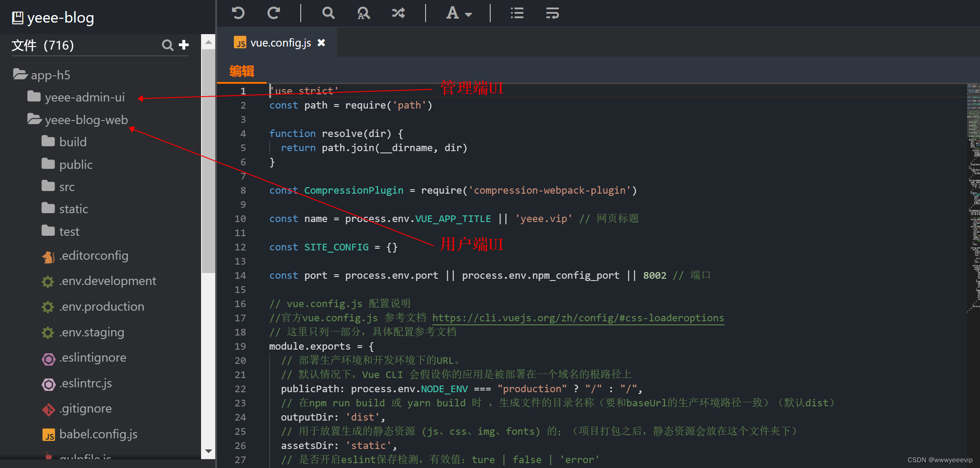
Task: Click the .env.staging gear icon
Action: pyautogui.click(x=48, y=333)
